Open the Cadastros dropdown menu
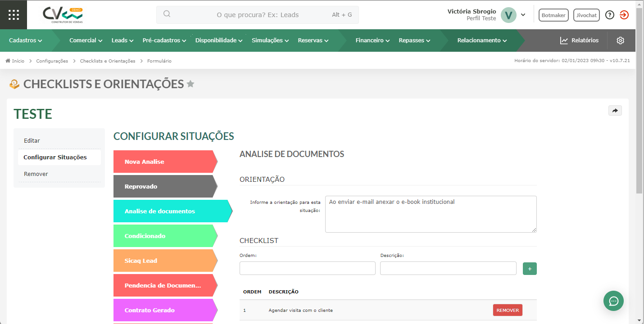 [x=26, y=40]
